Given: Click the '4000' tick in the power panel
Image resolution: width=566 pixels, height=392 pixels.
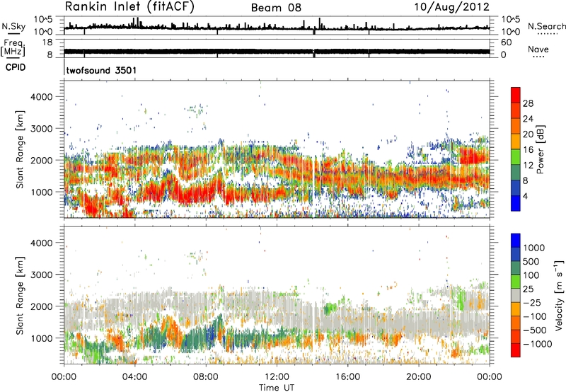Looking at the screenshot, I should point(42,97).
